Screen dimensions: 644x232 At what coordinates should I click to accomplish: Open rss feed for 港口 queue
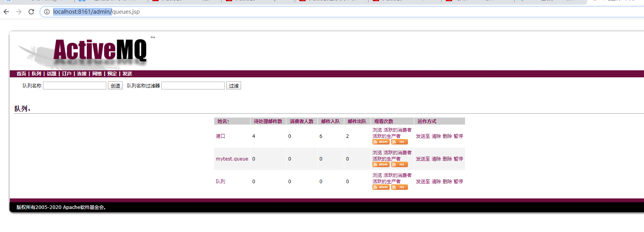pyautogui.click(x=399, y=142)
